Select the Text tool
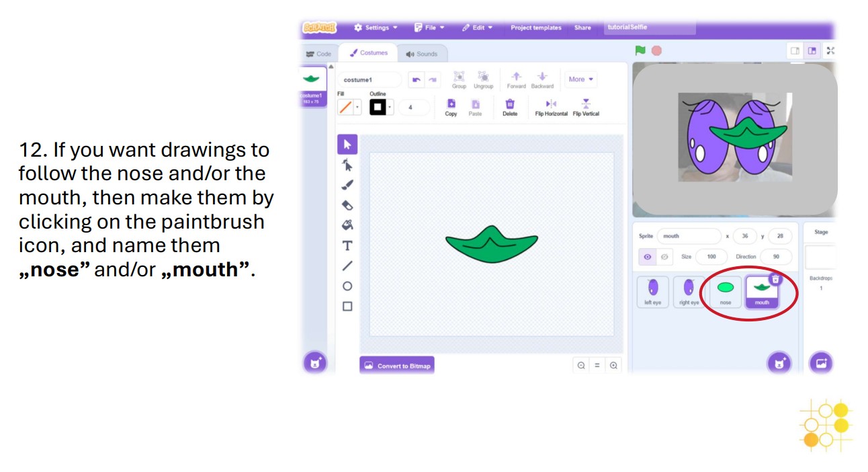Screen dimensions: 868x472 347,246
